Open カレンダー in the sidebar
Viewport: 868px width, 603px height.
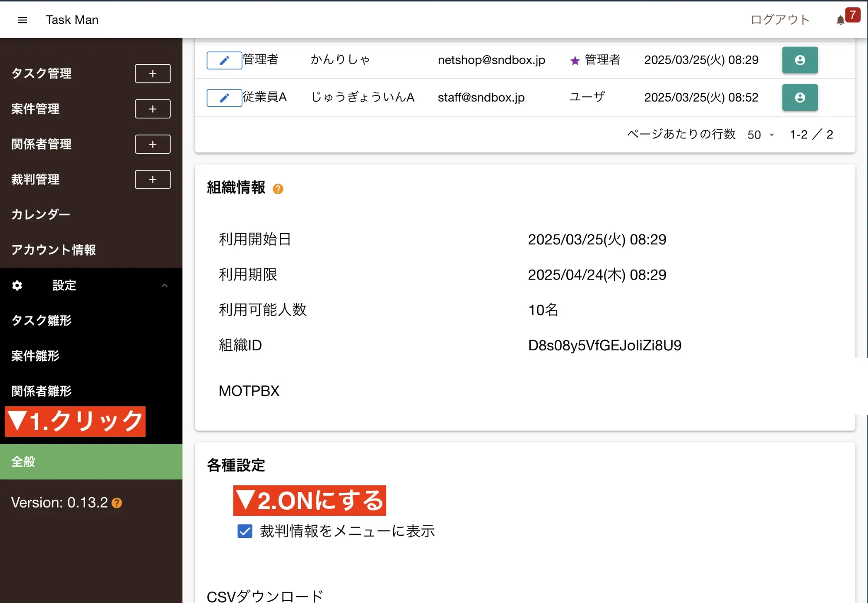[x=41, y=214]
